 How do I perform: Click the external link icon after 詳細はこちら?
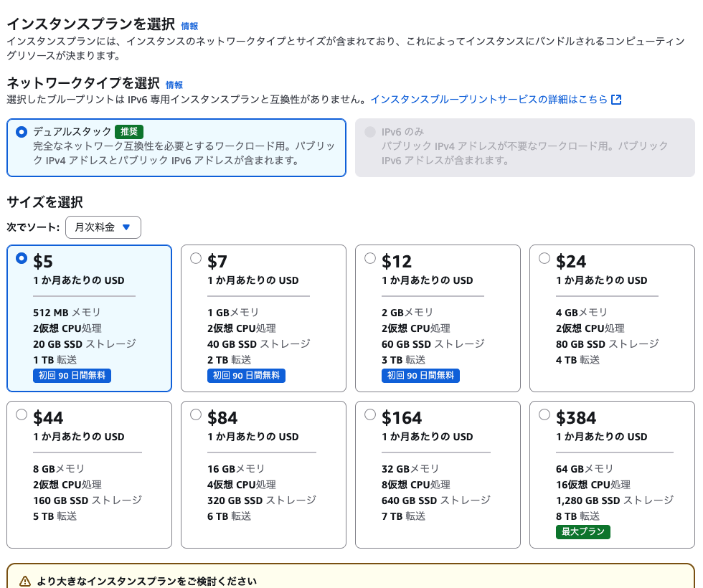coord(616,100)
